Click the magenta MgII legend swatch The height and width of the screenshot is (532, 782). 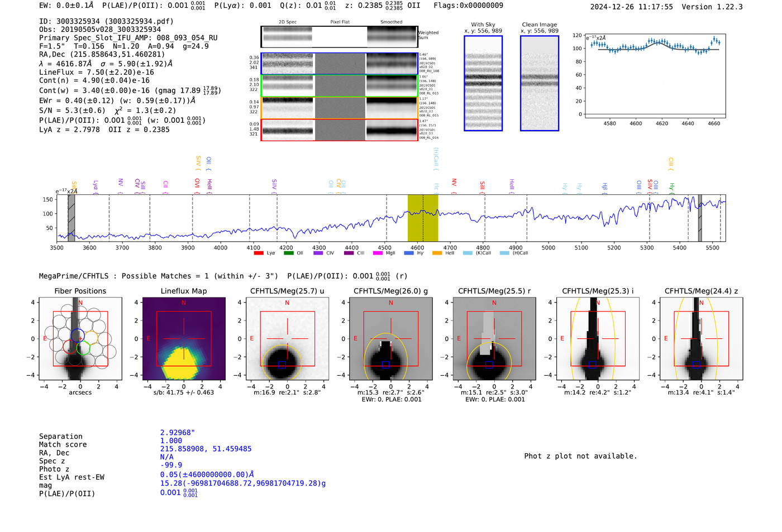point(378,253)
